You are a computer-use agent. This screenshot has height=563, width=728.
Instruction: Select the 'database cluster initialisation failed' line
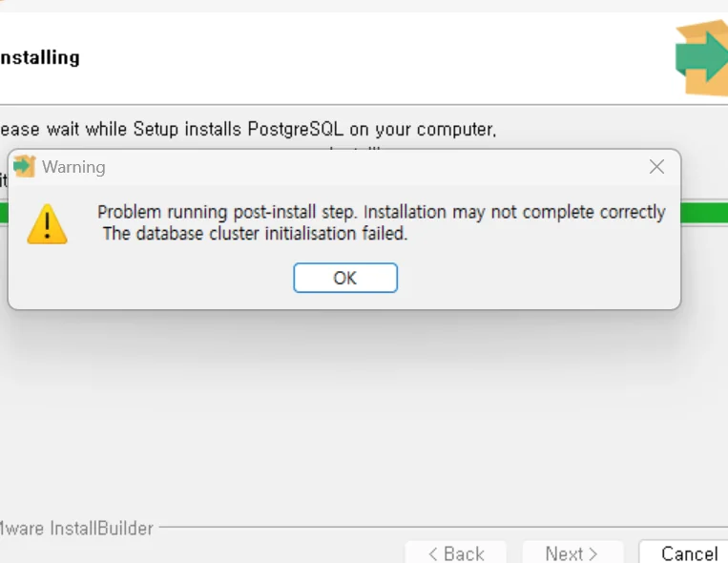pos(255,234)
